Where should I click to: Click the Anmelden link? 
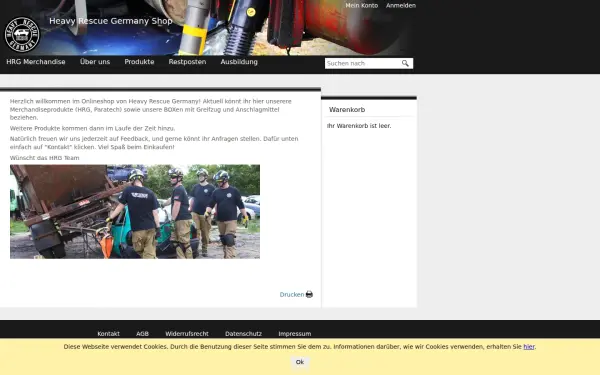pyautogui.click(x=401, y=5)
